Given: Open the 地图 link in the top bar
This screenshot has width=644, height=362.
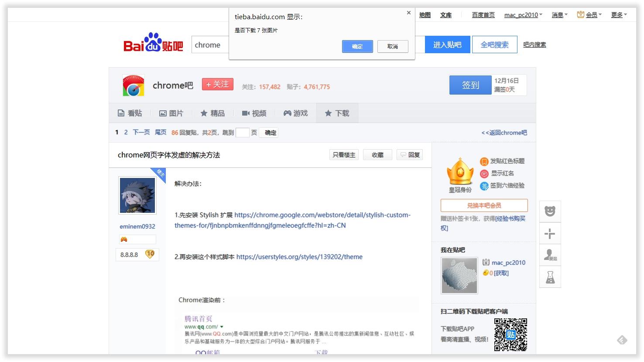Looking at the screenshot, I should tap(425, 15).
